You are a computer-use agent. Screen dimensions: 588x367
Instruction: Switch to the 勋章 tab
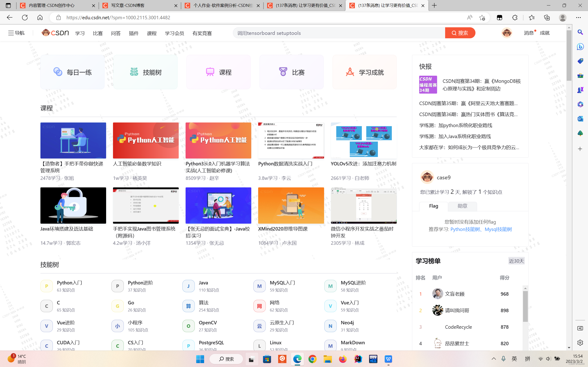[x=462, y=206]
